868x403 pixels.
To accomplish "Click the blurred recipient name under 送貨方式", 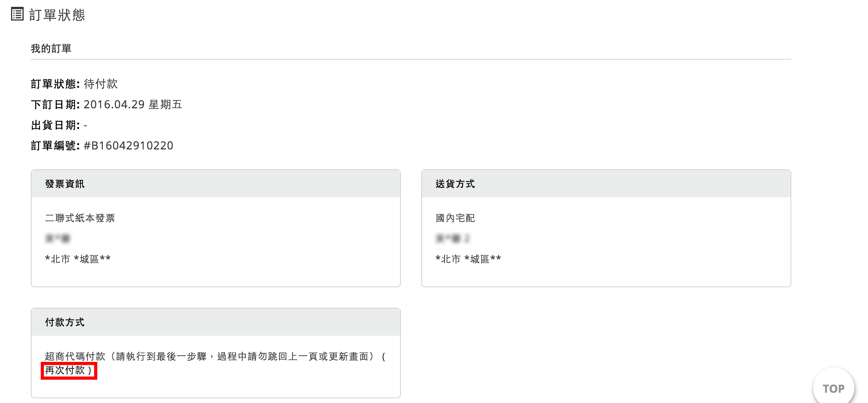I will 452,238.
